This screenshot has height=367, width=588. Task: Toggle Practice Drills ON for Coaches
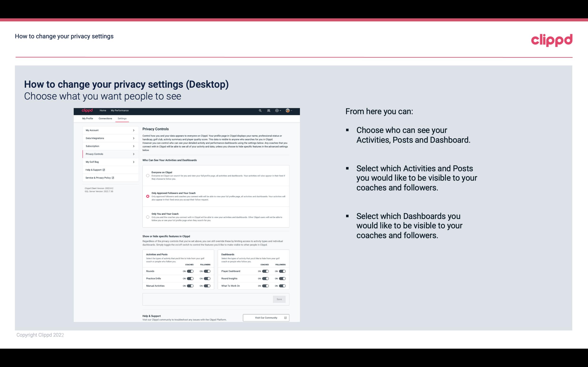coord(190,279)
